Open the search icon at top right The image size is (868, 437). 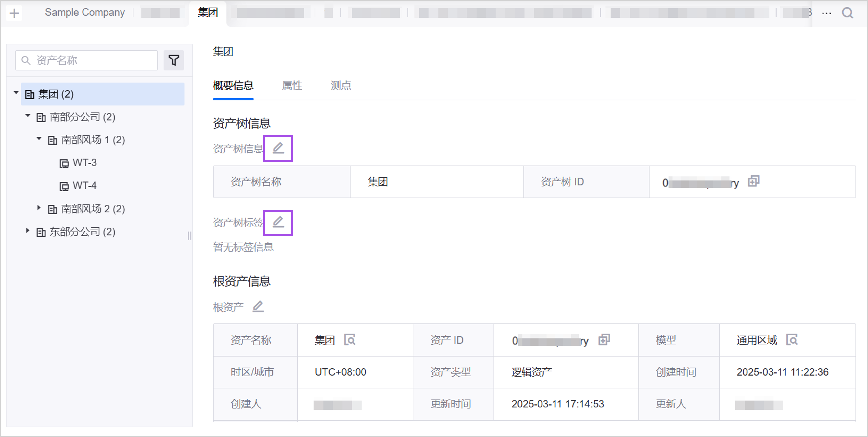[x=848, y=13]
